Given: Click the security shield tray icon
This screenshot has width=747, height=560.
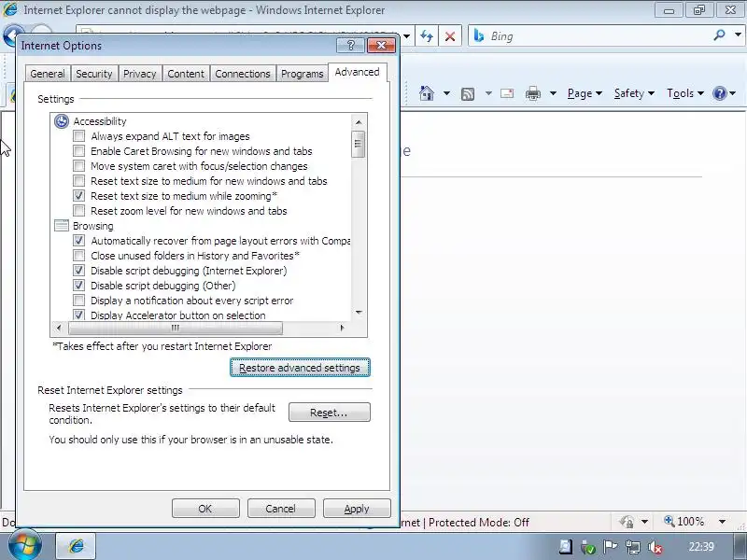Looking at the screenshot, I should tap(588, 548).
